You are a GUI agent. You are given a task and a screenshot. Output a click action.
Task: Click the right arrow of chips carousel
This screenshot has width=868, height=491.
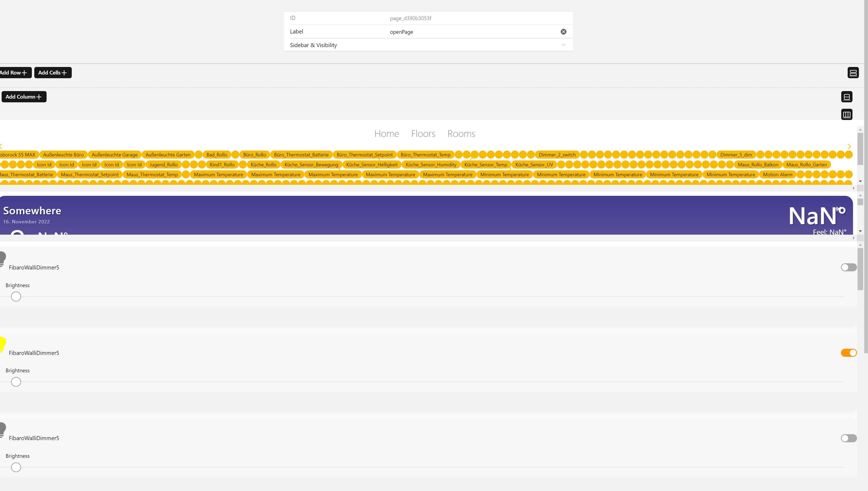pyautogui.click(x=849, y=146)
